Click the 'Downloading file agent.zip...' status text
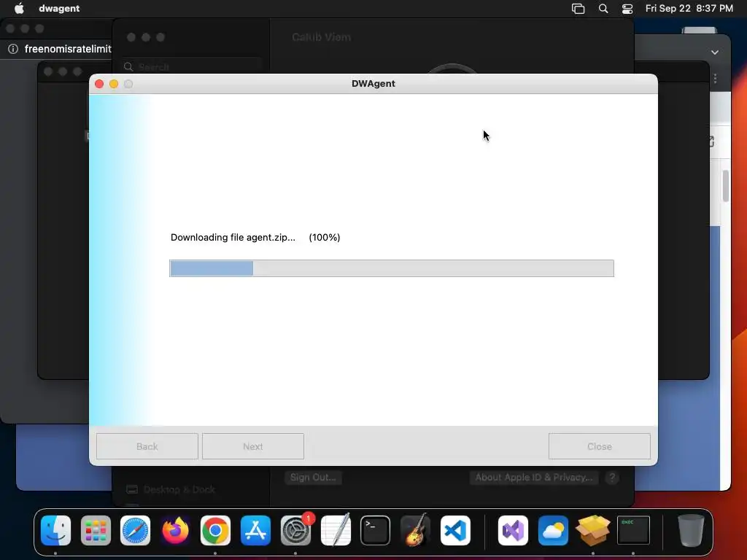 233,237
